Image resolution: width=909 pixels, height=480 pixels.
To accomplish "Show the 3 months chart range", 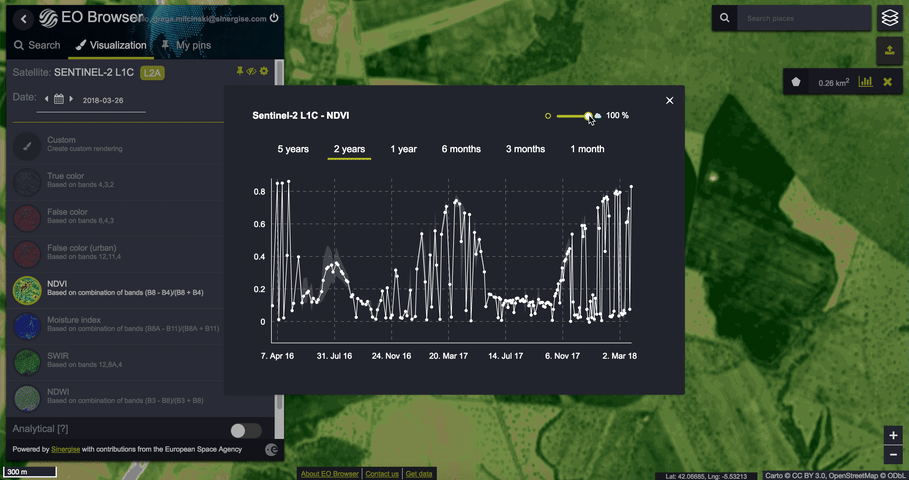I will tap(525, 149).
